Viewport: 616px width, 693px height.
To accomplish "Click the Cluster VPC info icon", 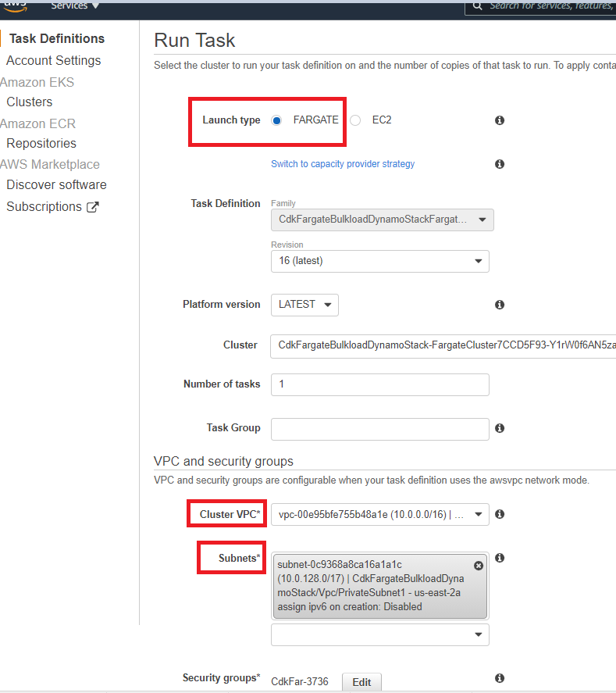I will (500, 514).
